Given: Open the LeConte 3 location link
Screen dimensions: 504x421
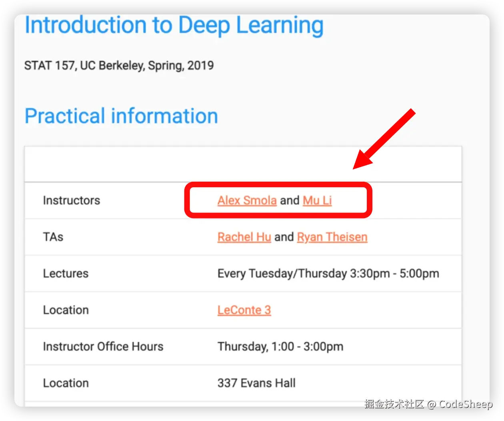Looking at the screenshot, I should pos(244,310).
